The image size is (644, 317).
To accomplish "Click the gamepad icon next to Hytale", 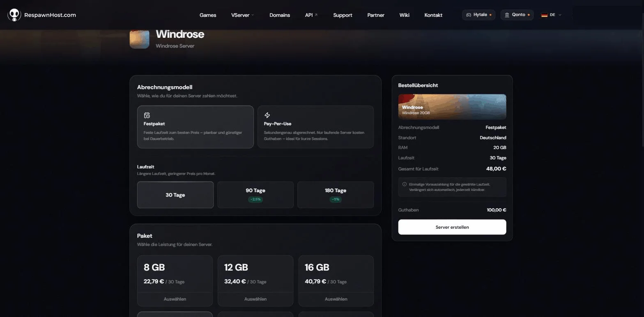I will [469, 15].
